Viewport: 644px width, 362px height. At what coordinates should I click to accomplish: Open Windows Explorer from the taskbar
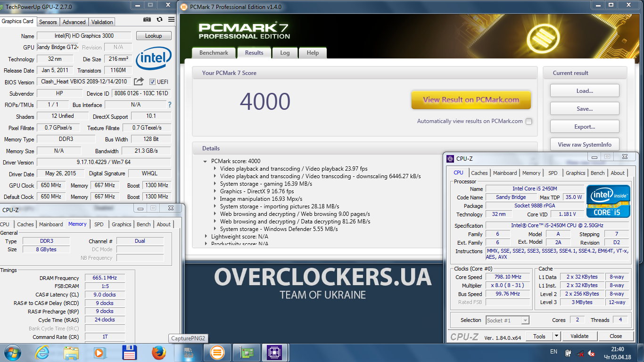point(71,353)
